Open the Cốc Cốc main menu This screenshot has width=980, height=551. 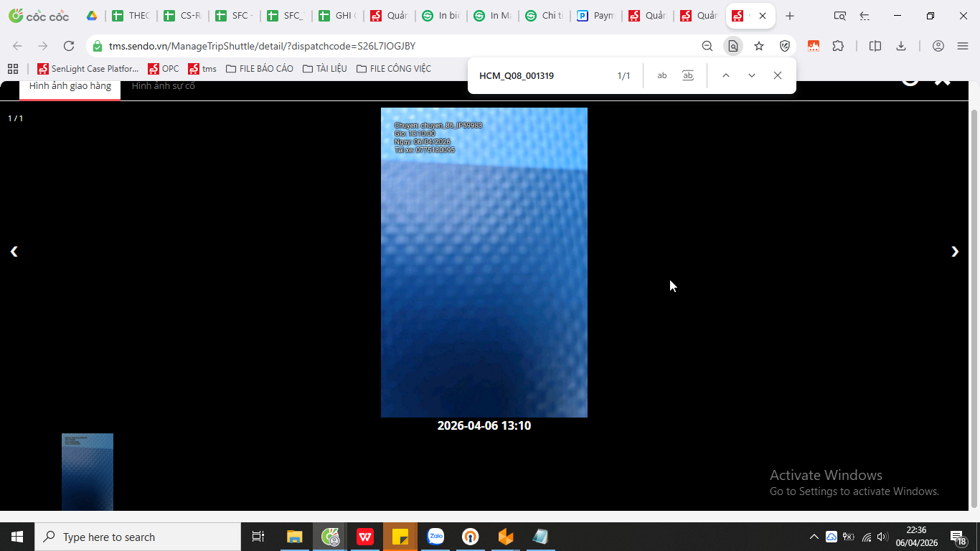click(963, 46)
